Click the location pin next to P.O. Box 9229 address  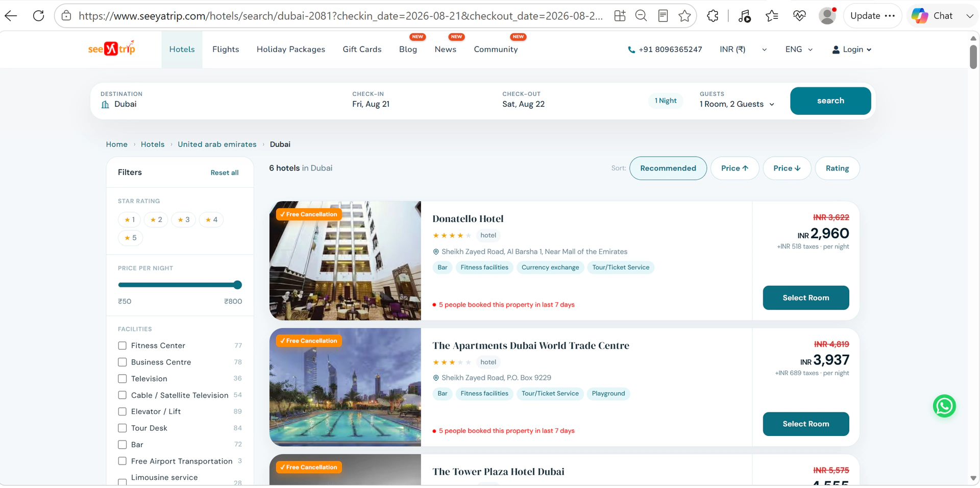pyautogui.click(x=436, y=378)
